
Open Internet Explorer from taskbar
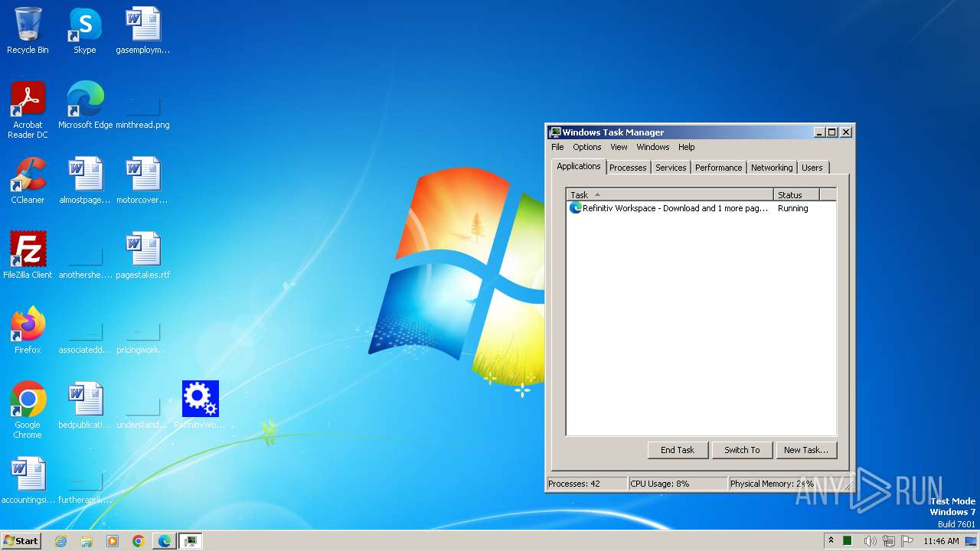coord(61,541)
